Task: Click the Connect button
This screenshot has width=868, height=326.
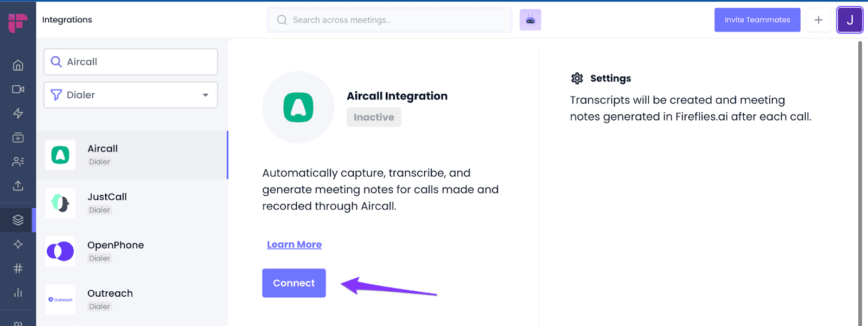Action: tap(294, 283)
